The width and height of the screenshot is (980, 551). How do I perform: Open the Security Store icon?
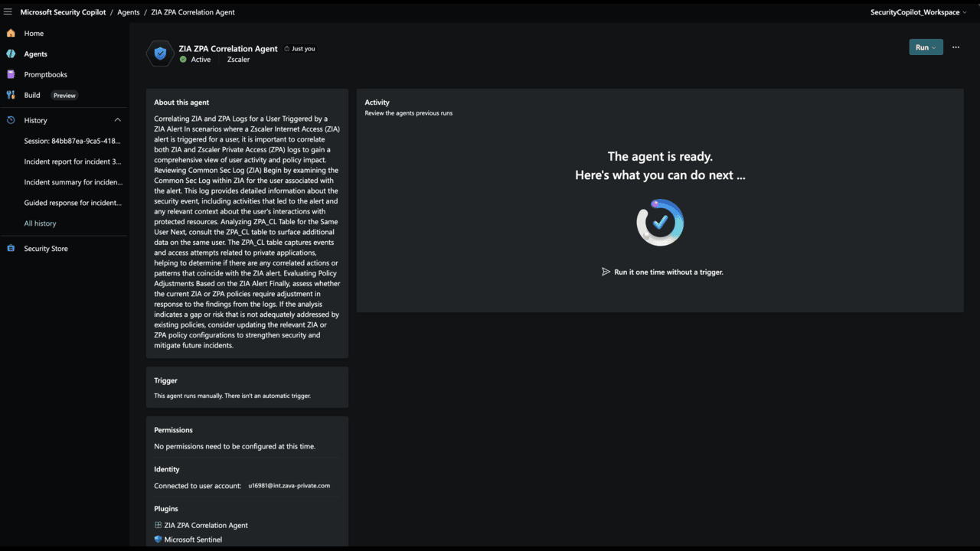11,249
